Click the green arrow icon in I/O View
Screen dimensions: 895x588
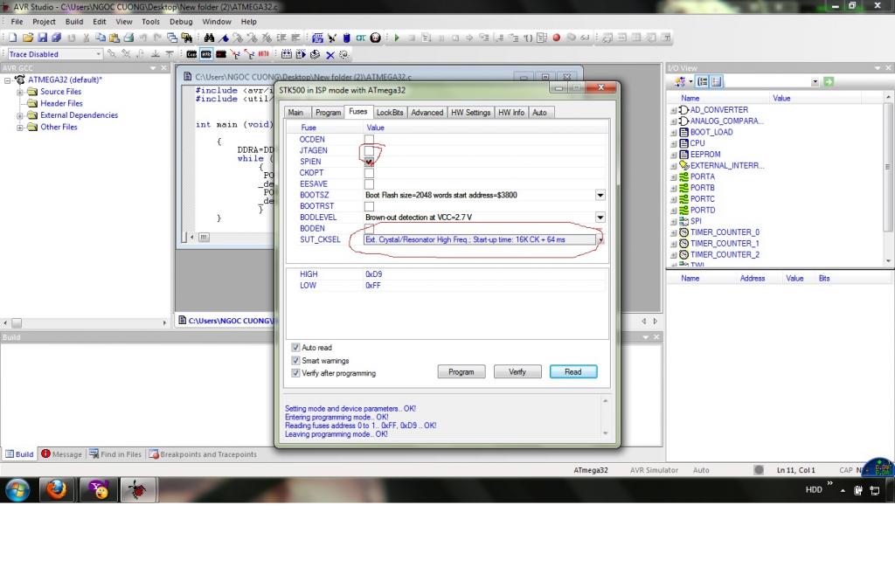829,81
